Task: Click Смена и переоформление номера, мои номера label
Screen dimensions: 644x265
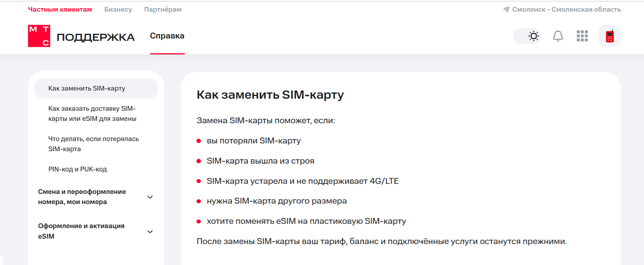Action: [82, 197]
